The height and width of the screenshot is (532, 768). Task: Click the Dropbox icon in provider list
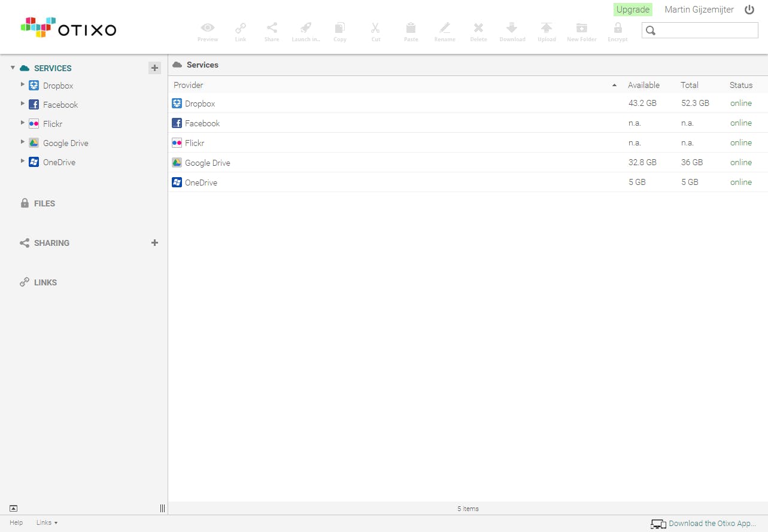tap(177, 104)
